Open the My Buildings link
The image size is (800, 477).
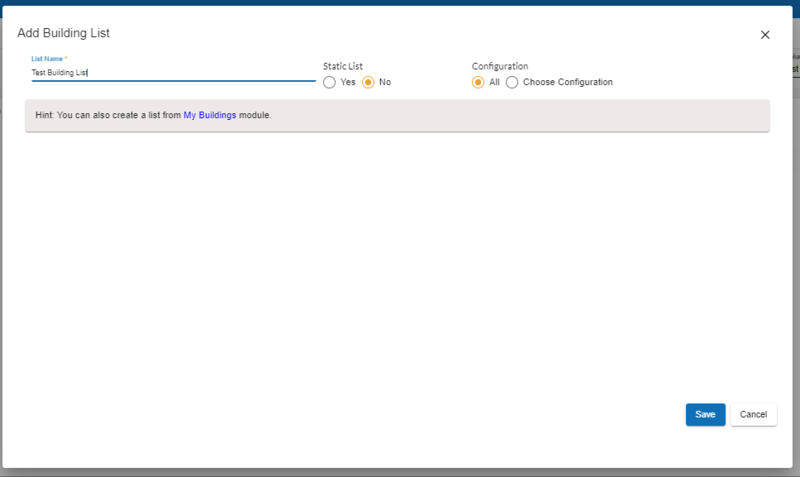tap(210, 116)
